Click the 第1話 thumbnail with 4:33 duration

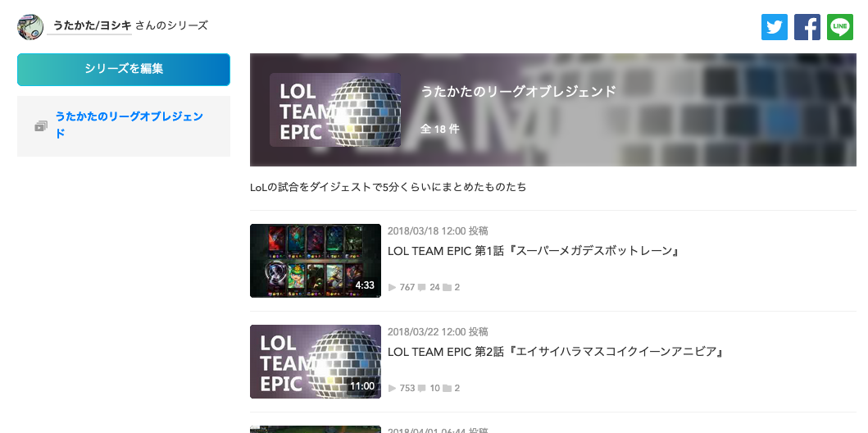click(x=316, y=260)
